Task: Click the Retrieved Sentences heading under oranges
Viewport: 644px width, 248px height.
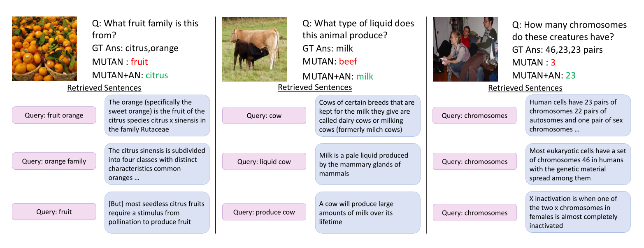Action: coord(104,88)
